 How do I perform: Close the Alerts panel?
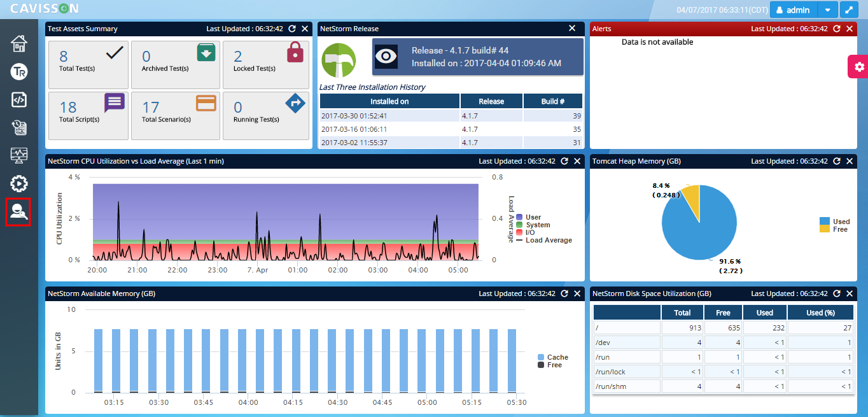pyautogui.click(x=850, y=29)
